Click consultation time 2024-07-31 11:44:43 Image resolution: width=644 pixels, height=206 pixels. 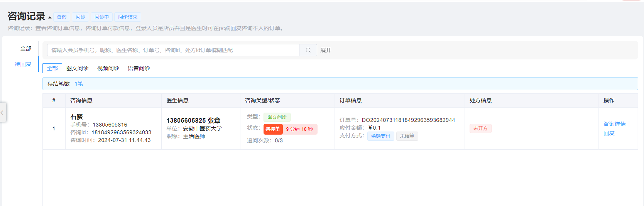124,140
